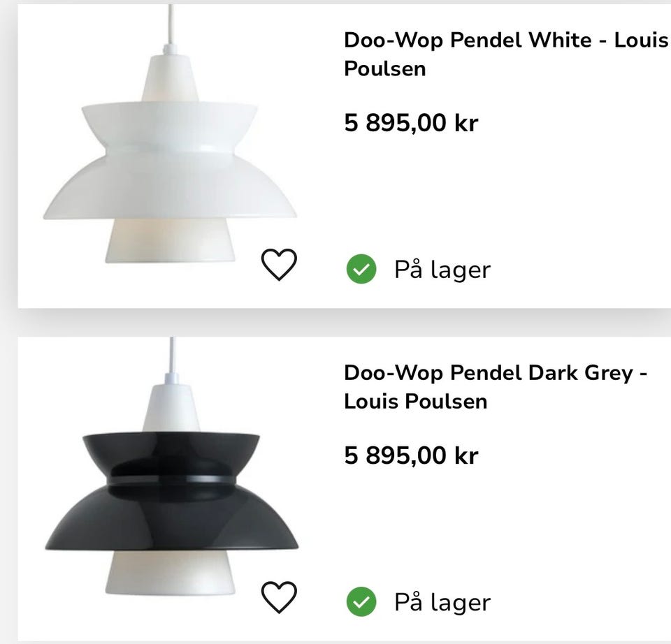Click empty card area below White pendant price
This screenshot has height=644, width=671.
[x=492, y=192]
